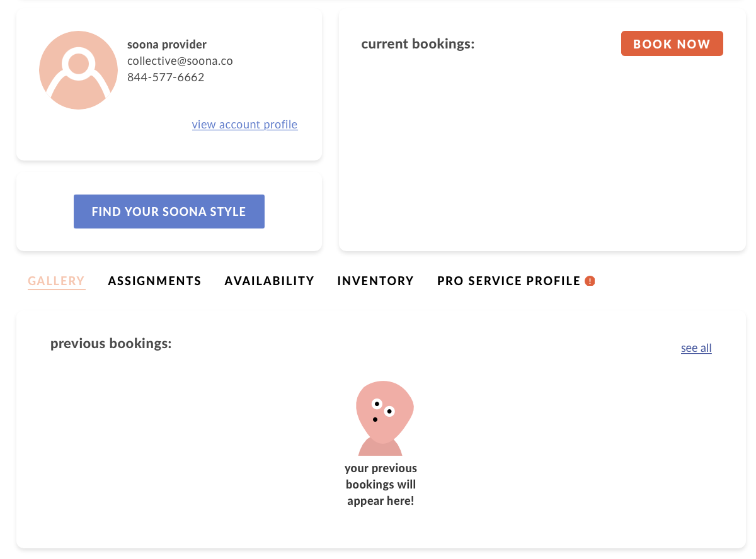Image resolution: width=756 pixels, height=559 pixels.
Task: Click the profile avatar icon
Action: click(x=78, y=70)
